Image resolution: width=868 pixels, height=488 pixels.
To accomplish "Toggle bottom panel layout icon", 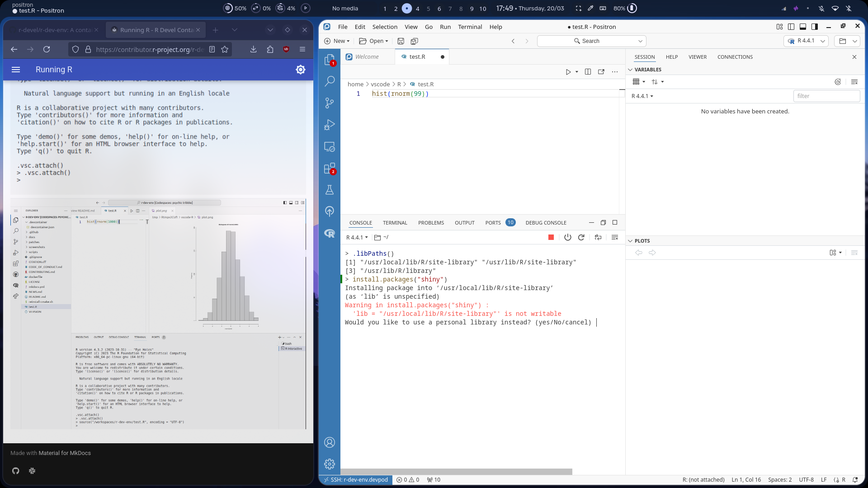I will [x=803, y=27].
